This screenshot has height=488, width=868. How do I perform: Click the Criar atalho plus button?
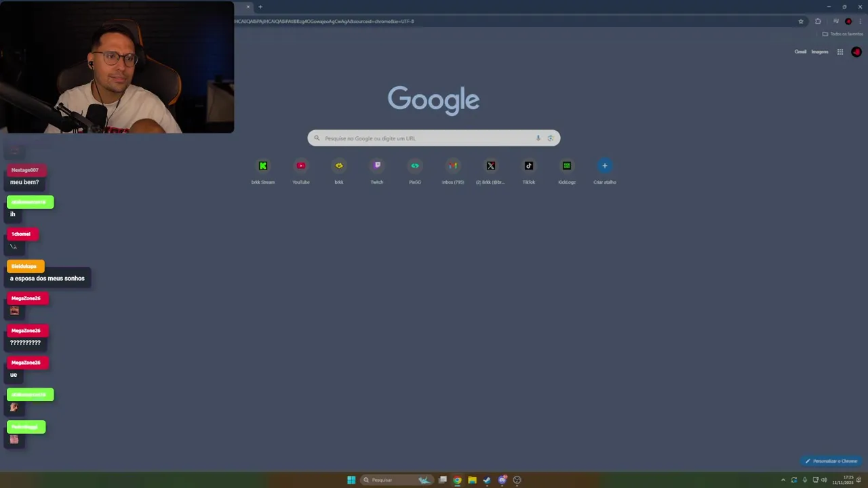click(605, 166)
